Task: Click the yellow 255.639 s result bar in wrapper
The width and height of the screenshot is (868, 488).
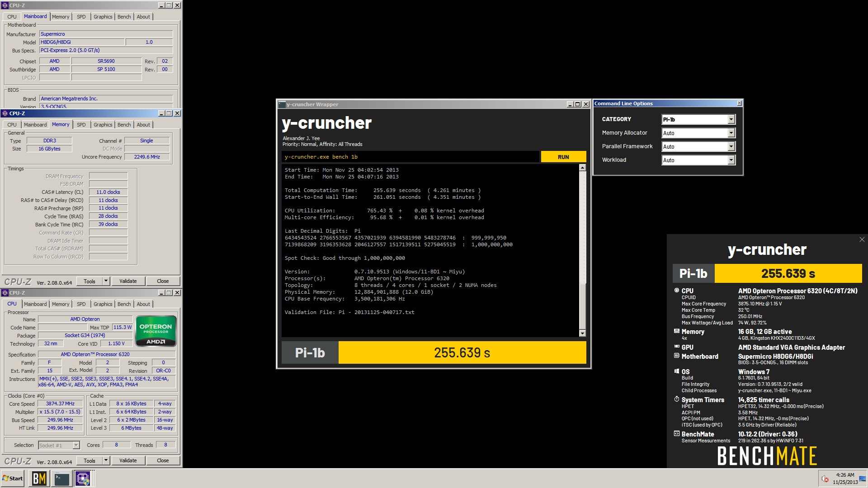Action: (462, 352)
